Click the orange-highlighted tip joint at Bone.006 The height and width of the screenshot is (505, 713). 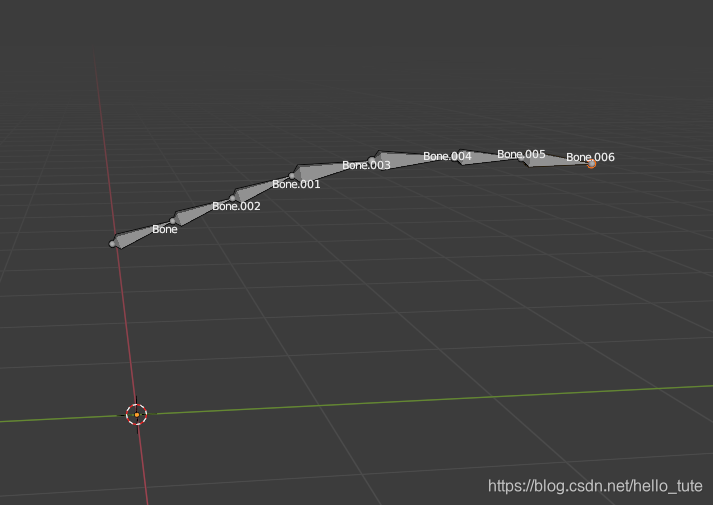[x=591, y=164]
